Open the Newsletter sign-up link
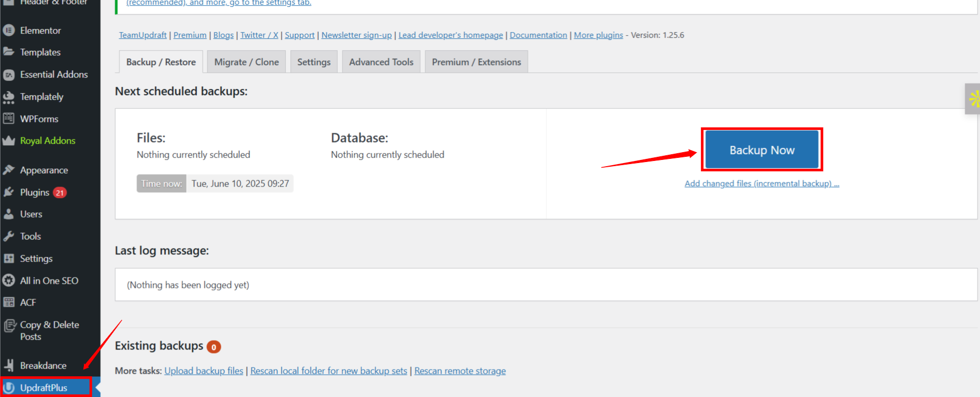 coord(356,35)
